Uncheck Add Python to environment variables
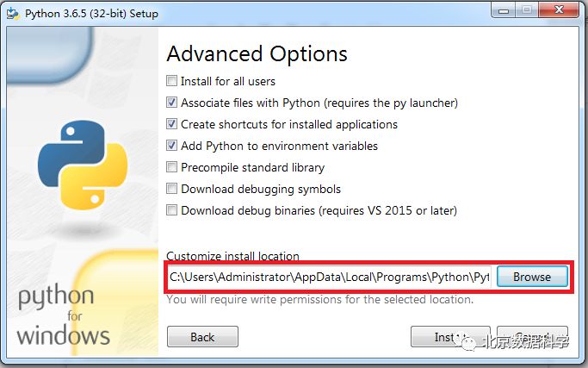Screen dimensions: 588x368 172,146
